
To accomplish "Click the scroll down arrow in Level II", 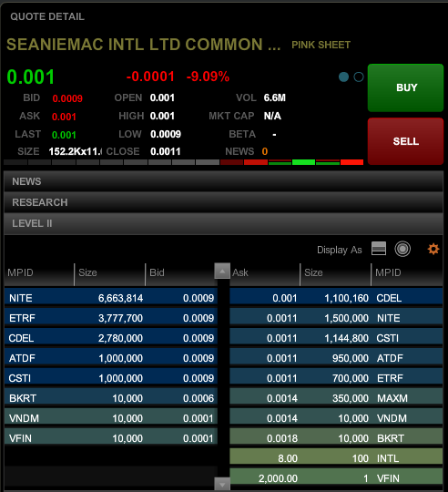I will point(222,484).
